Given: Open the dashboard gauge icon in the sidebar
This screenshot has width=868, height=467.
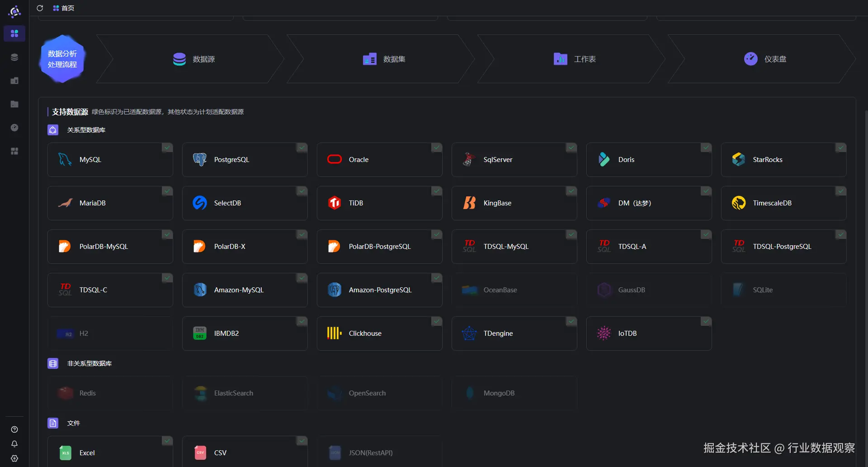Looking at the screenshot, I should pyautogui.click(x=14, y=128).
